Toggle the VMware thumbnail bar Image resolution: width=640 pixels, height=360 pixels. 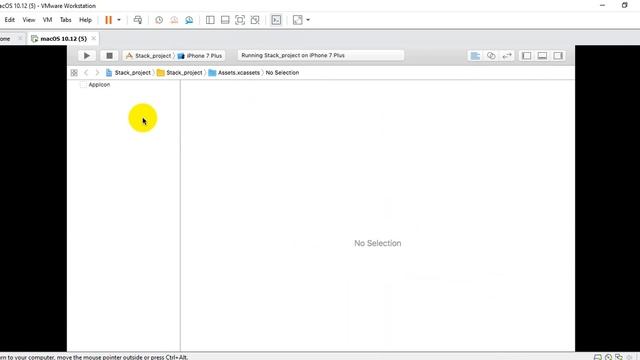[225, 20]
